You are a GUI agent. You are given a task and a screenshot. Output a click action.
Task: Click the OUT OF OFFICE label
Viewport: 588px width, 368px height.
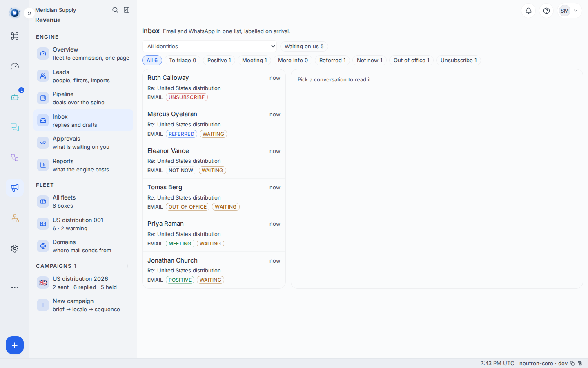[187, 207]
